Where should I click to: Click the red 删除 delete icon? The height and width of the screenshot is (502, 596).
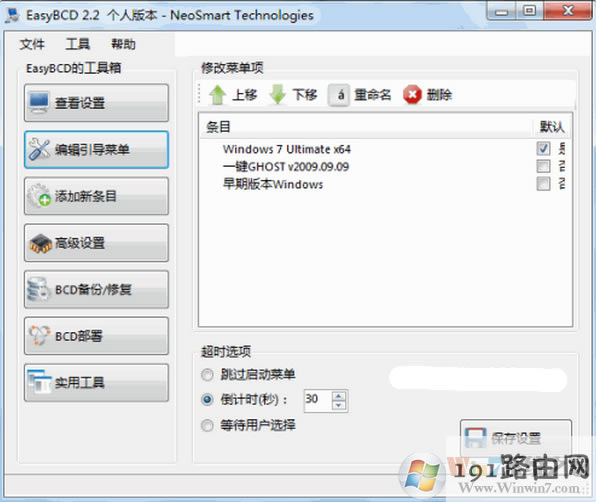point(412,95)
